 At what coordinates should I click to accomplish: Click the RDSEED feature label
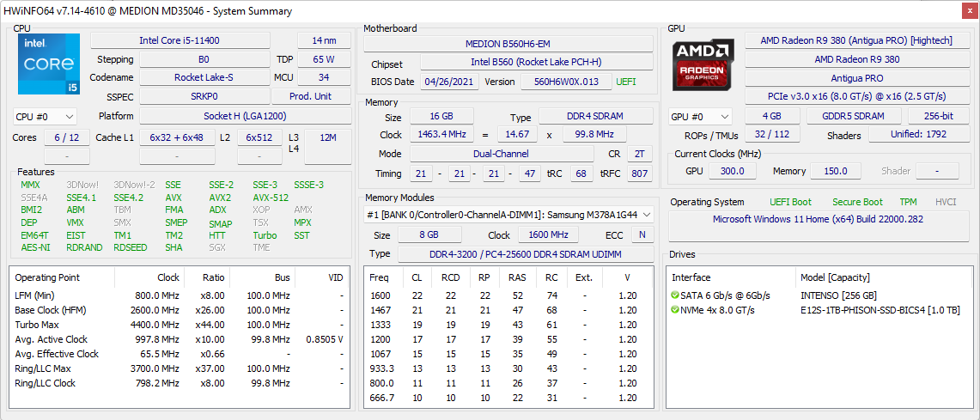point(130,247)
